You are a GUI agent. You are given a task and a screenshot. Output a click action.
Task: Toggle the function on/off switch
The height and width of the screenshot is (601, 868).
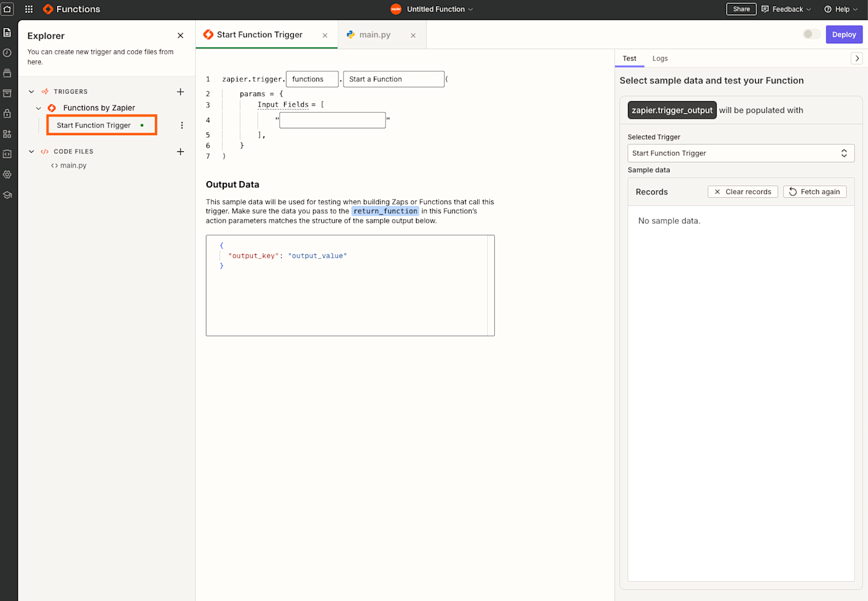[x=811, y=34]
